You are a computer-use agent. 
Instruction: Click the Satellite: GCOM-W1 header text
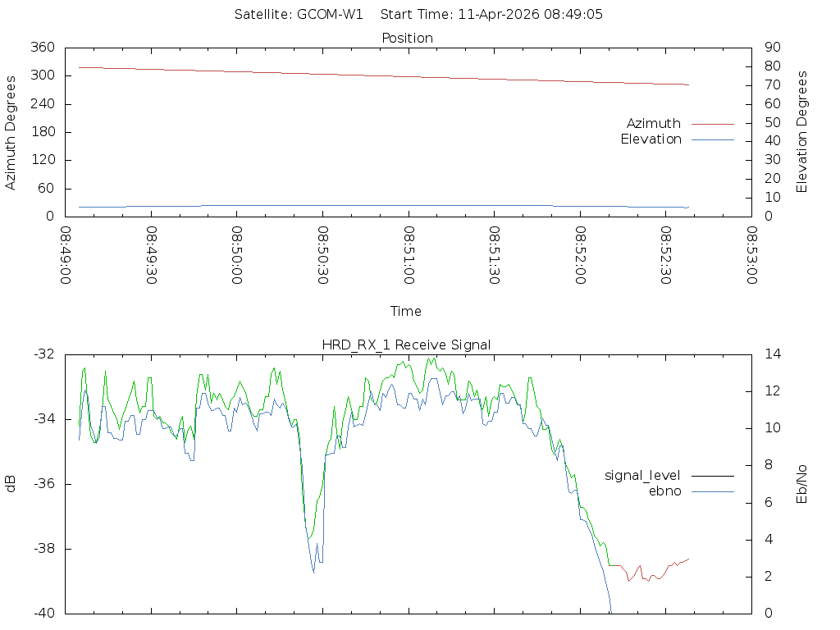point(299,15)
